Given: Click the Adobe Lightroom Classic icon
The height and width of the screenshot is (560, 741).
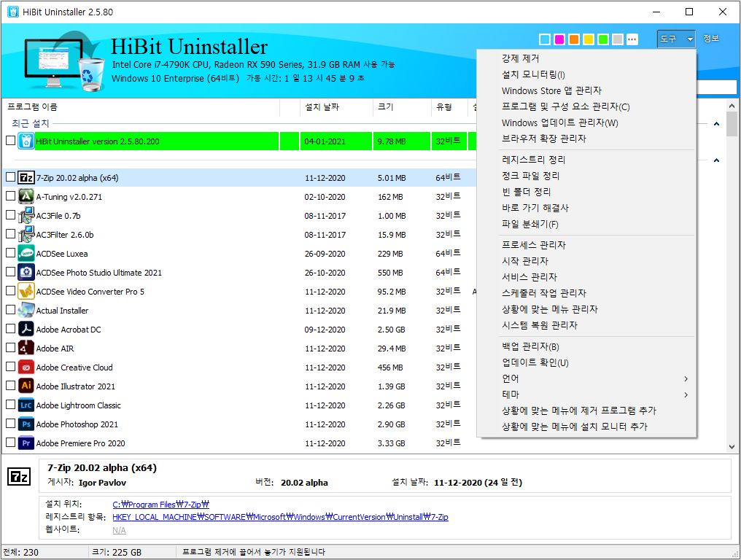Looking at the screenshot, I should 26,405.
